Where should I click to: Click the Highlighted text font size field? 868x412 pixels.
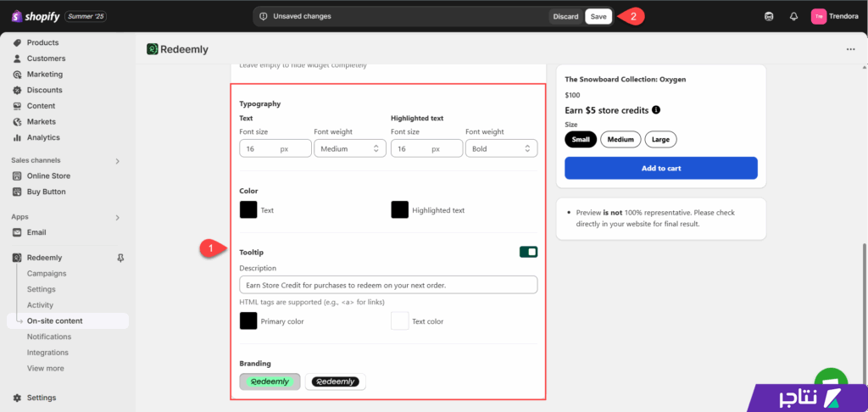(x=427, y=148)
